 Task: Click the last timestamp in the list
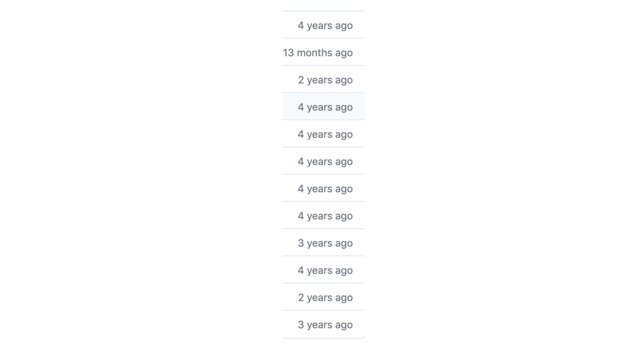325,325
